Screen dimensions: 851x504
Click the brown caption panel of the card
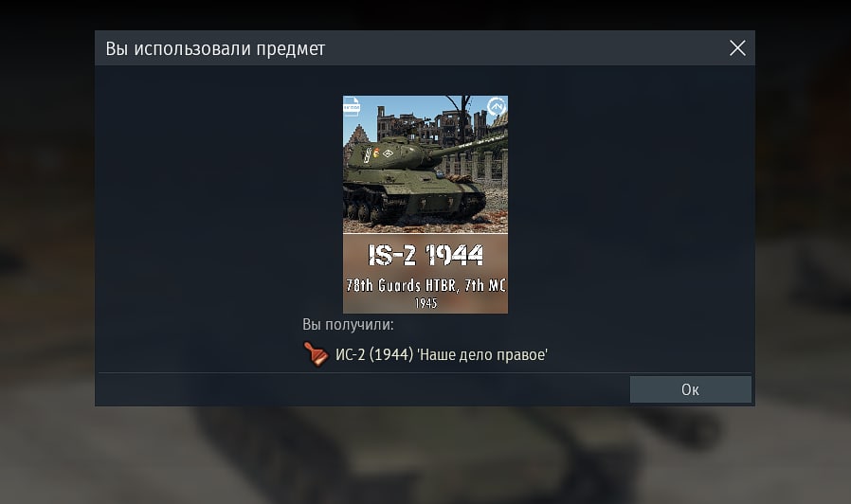coord(425,274)
